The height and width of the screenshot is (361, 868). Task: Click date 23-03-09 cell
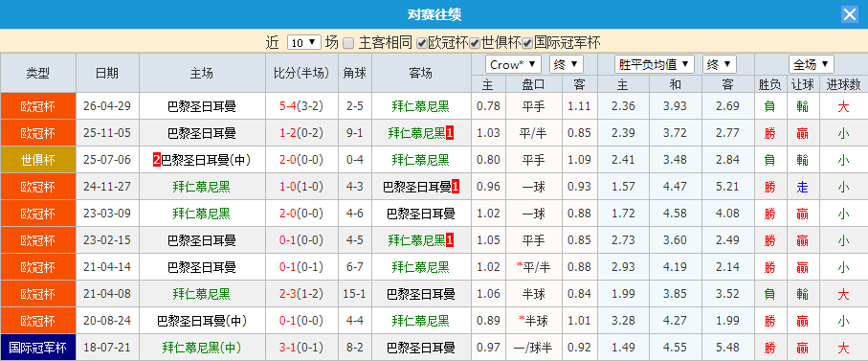click(107, 214)
